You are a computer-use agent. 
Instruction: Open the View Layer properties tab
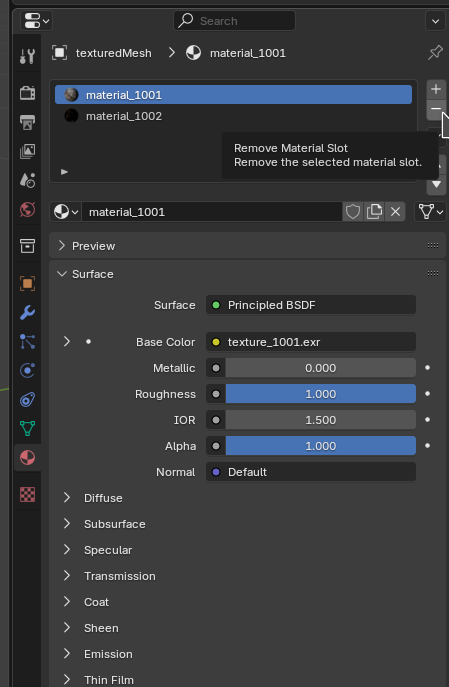coord(27,151)
